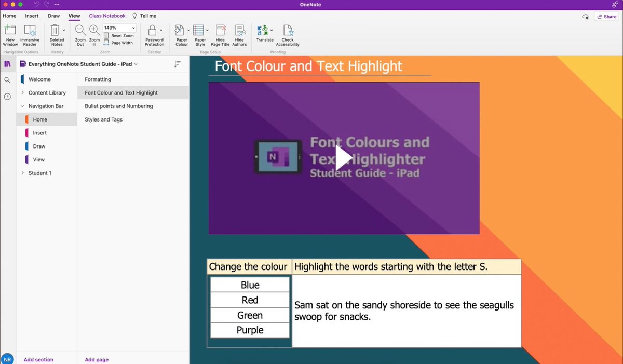Show notebooks list icon in sidebar
Screen dimensions: 623x364
coord(7,64)
